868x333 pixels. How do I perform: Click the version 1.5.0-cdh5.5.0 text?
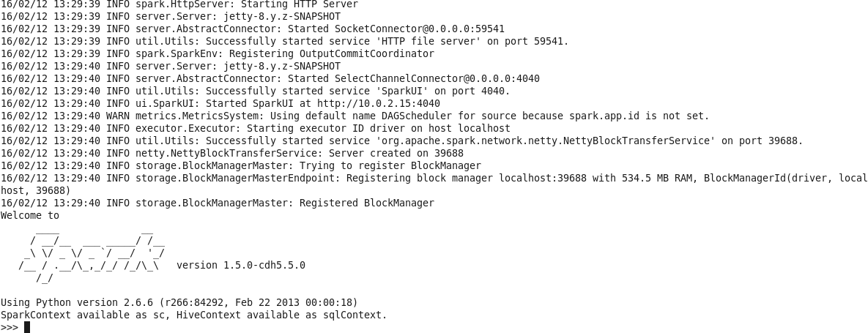[x=240, y=265]
